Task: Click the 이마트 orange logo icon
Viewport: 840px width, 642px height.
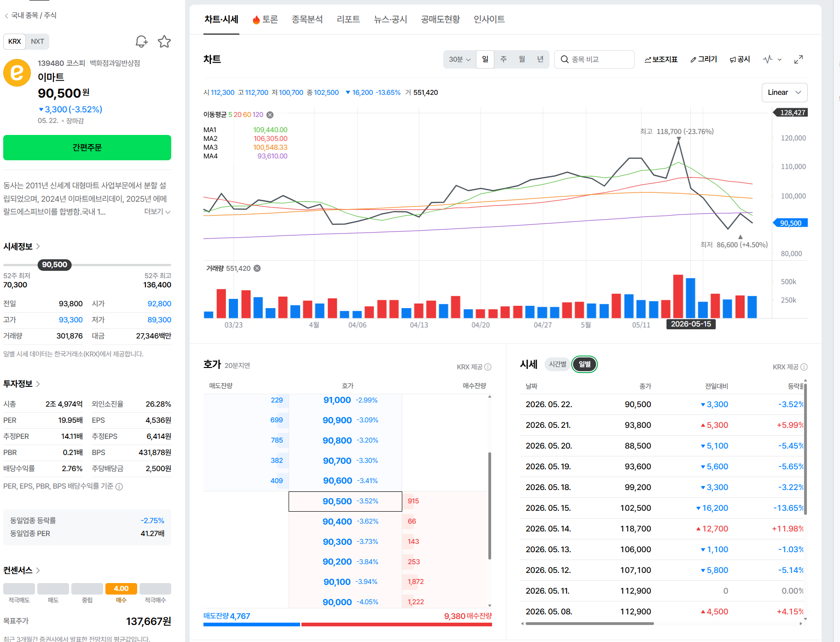Action: pyautogui.click(x=17, y=72)
